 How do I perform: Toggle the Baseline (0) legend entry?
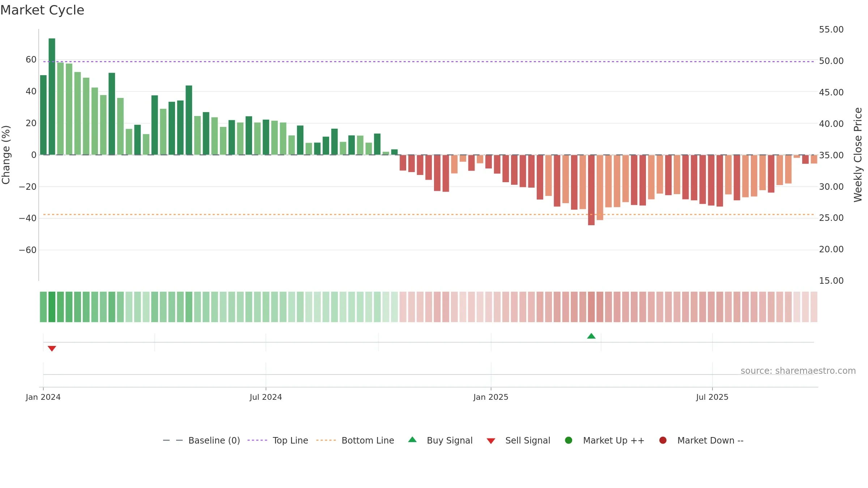(x=201, y=440)
